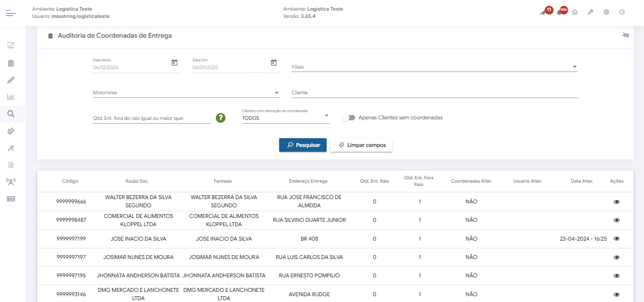Viewport: 644px width, 302px height.
Task: Expand Clientes com alteração de coordenada dropdown
Action: click(x=327, y=115)
